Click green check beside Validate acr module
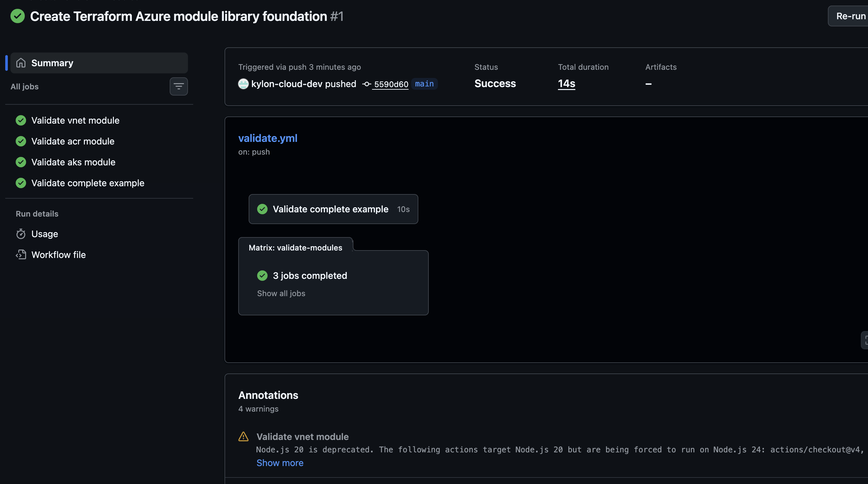The width and height of the screenshot is (868, 484). pos(21,141)
